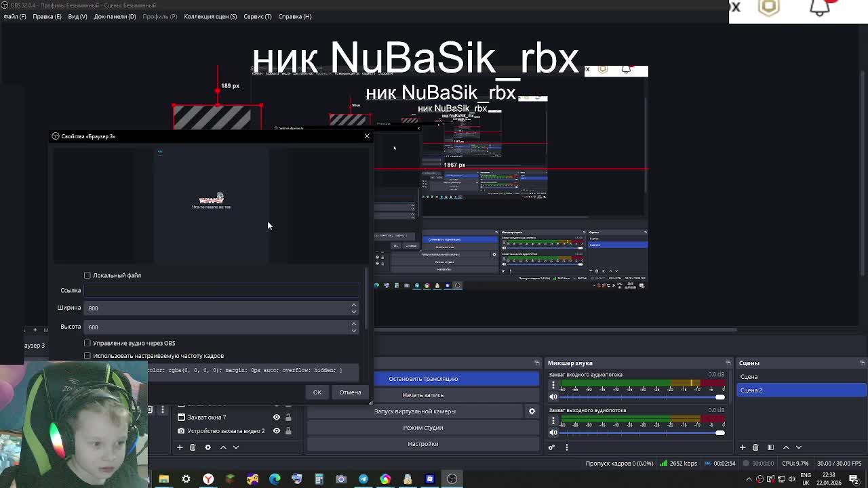
Task: Select the Захват окна 7 source row
Action: [233, 418]
